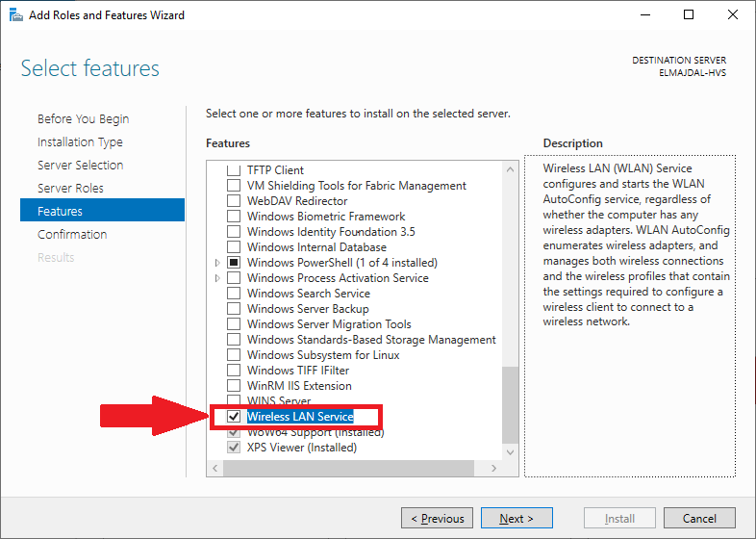756x539 pixels.
Task: Maximize the wizard window
Action: click(x=689, y=15)
